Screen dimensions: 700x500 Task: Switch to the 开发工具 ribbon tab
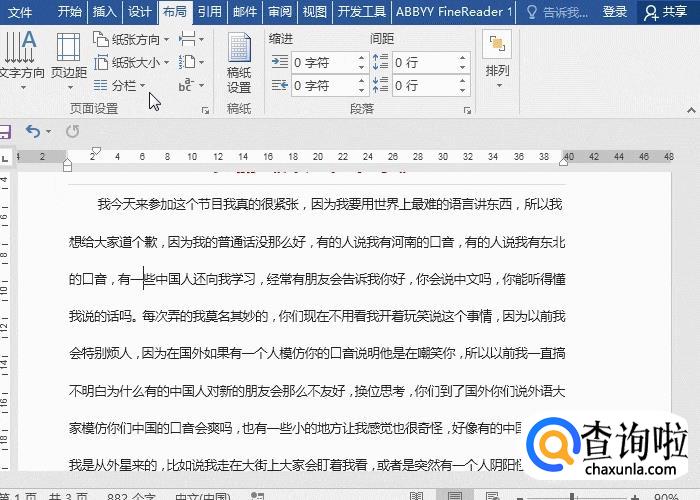361,12
